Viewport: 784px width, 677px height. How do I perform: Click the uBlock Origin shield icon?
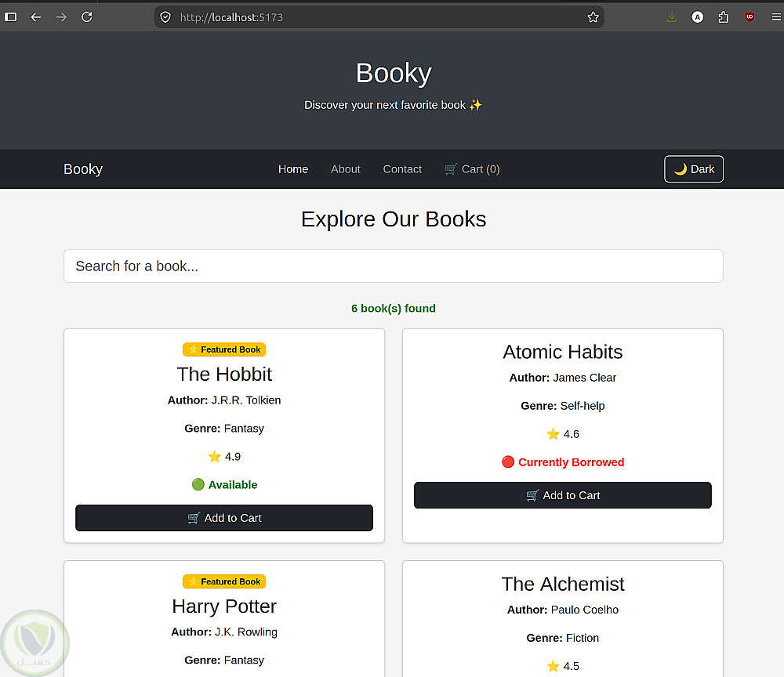pos(749,17)
